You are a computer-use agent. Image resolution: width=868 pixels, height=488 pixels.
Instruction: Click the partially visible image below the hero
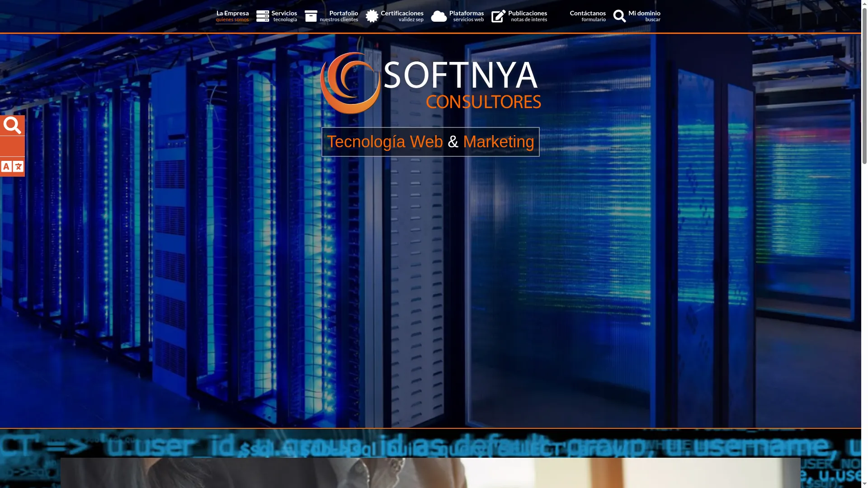(x=430, y=473)
